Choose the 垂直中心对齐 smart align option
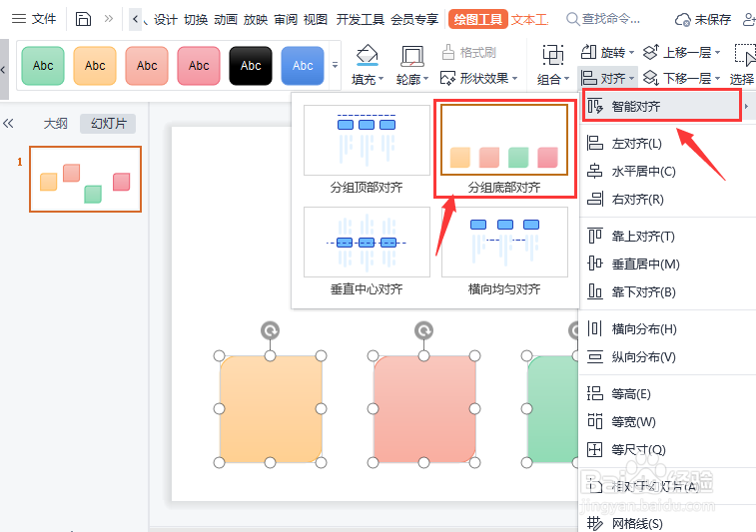The height and width of the screenshot is (532, 756). pyautogui.click(x=367, y=252)
